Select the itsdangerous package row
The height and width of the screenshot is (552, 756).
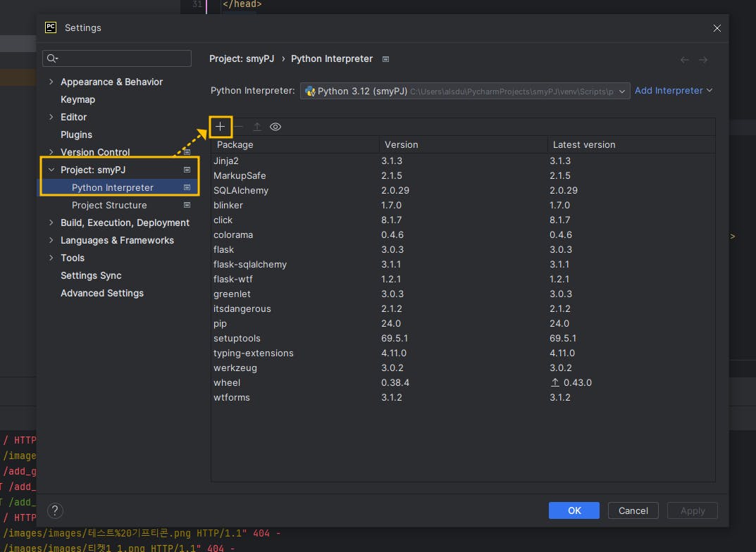tap(463, 309)
